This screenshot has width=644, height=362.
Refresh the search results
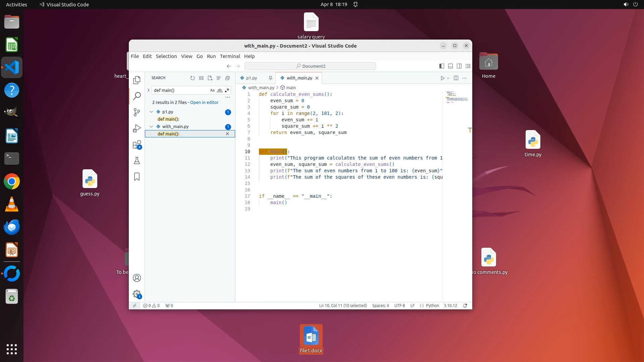tap(193, 78)
